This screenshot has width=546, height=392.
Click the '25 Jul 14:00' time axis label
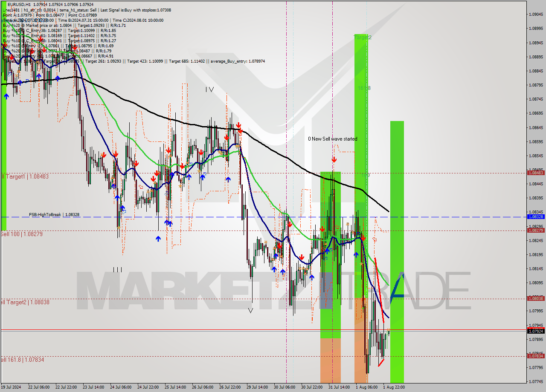[x=175, y=387]
